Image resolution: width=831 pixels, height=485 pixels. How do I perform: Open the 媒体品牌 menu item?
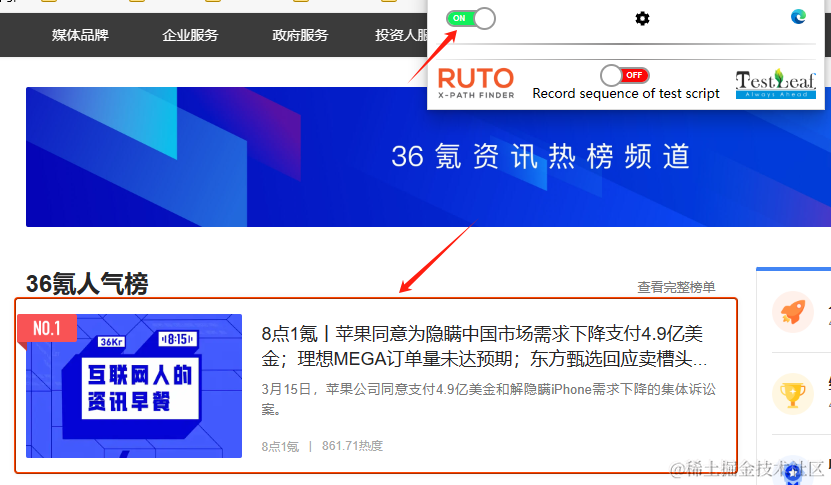pos(80,35)
